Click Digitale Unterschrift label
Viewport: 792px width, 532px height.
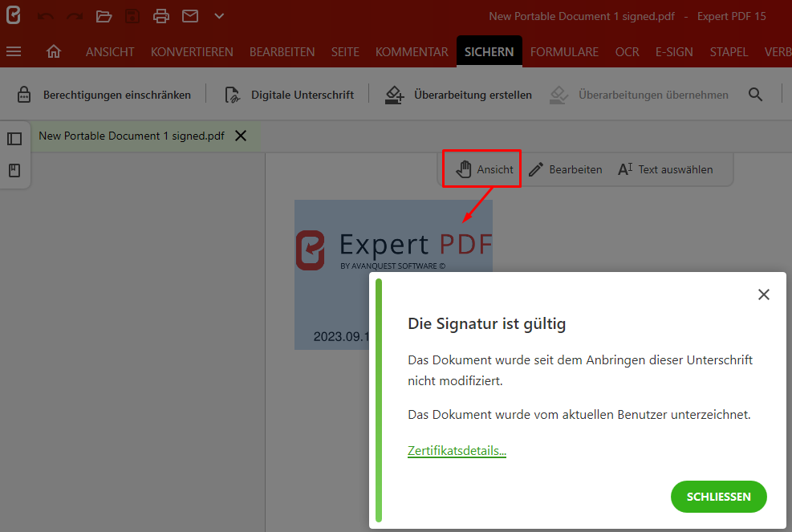[x=303, y=95]
